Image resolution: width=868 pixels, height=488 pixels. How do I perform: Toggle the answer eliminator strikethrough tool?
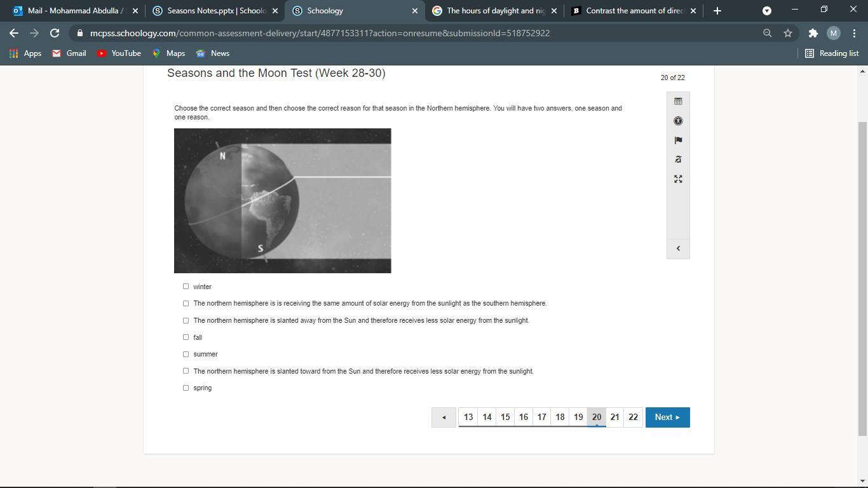[678, 159]
